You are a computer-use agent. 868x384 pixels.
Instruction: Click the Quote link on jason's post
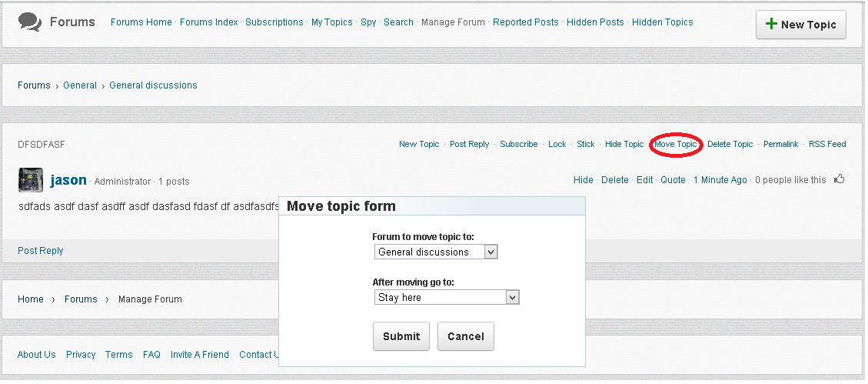click(x=673, y=180)
